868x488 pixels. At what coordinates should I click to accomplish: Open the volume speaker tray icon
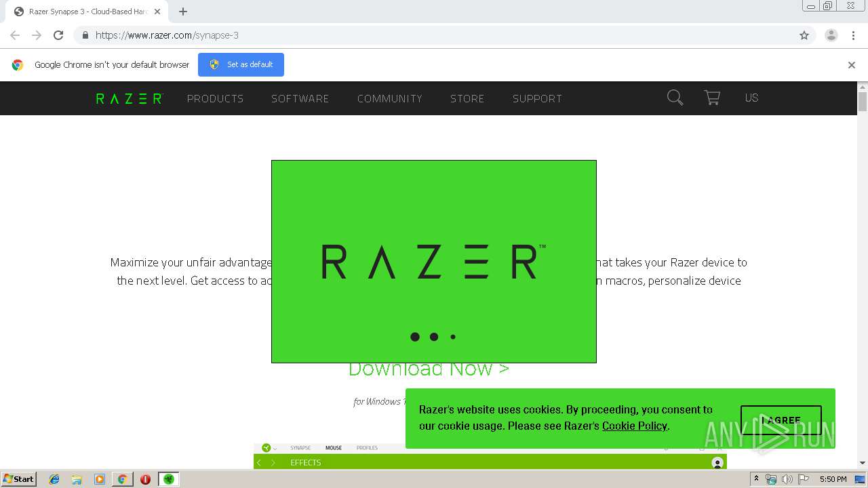(787, 479)
